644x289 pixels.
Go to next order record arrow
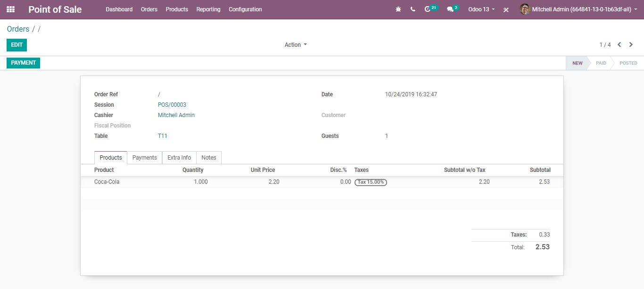tap(631, 45)
